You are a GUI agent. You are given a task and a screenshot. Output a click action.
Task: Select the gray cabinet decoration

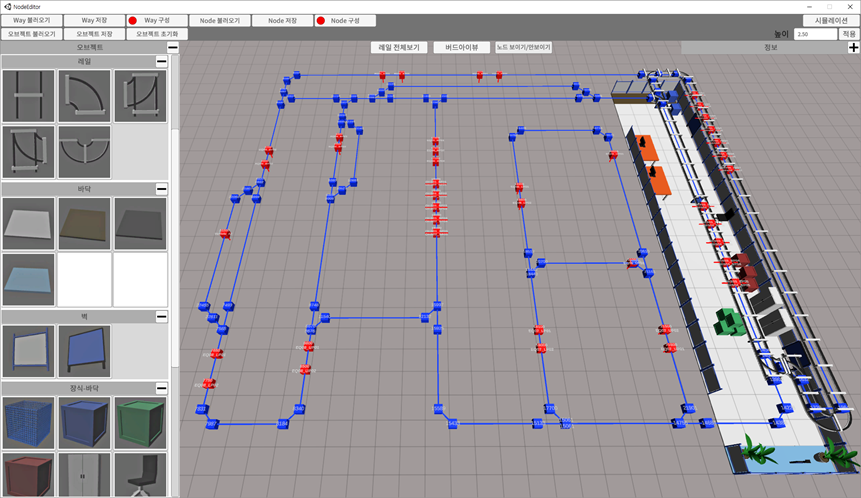click(x=85, y=475)
